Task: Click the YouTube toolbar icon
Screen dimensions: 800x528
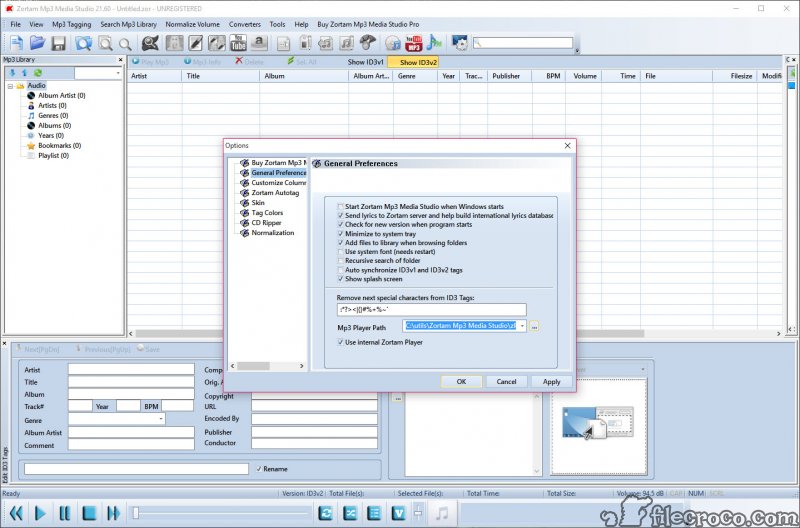Action: click(238, 43)
